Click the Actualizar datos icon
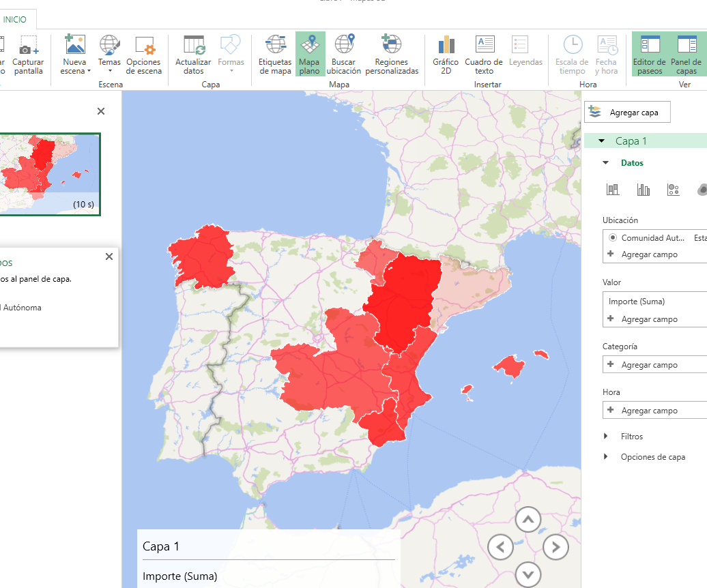The height and width of the screenshot is (588, 707). click(192, 53)
